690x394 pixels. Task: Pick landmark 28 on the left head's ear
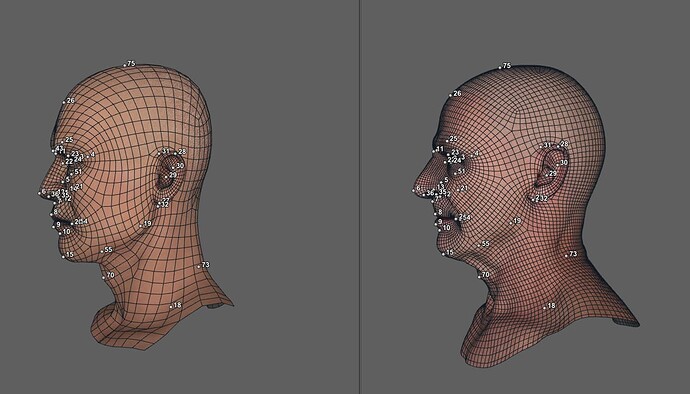click(x=176, y=153)
